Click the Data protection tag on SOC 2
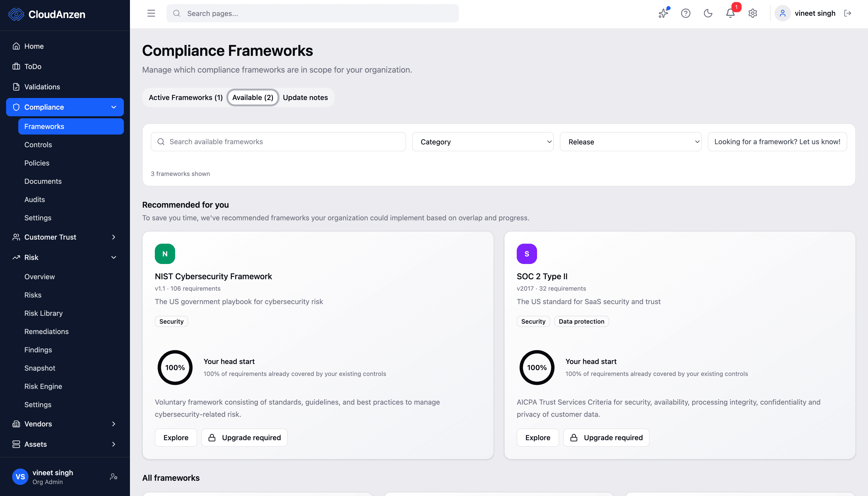 [581, 321]
